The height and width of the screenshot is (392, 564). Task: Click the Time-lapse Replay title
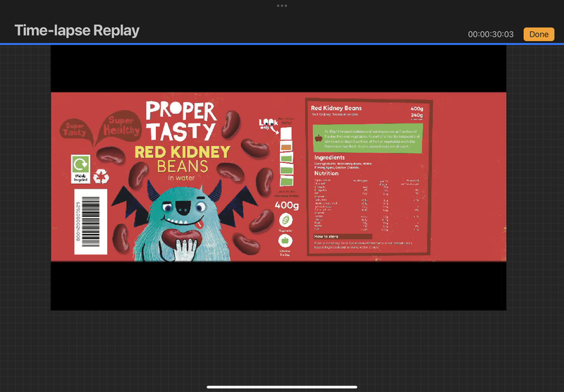click(x=77, y=30)
